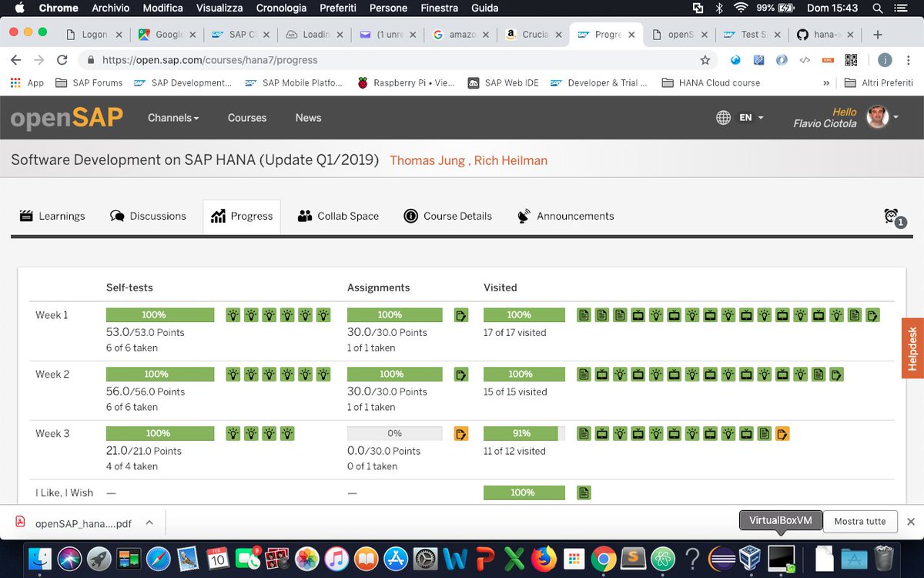Image resolution: width=924 pixels, height=578 pixels.
Task: Open the Helpdesk side button
Action: (x=913, y=348)
